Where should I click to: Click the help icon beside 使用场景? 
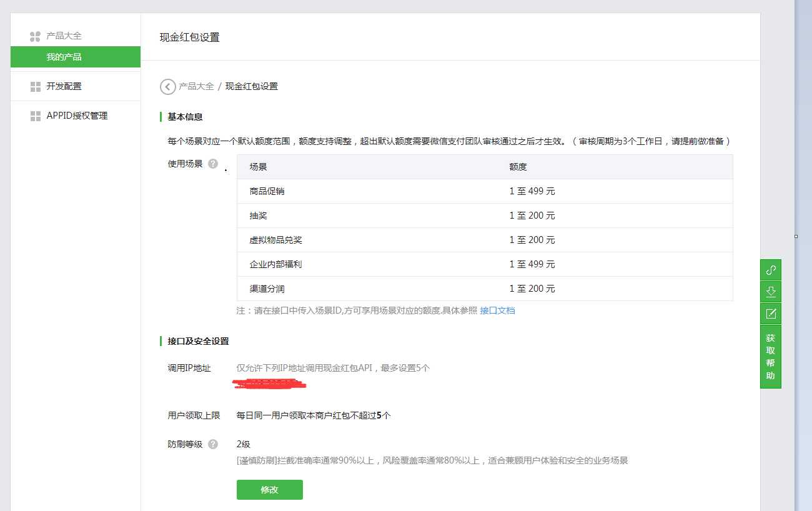coord(213,164)
